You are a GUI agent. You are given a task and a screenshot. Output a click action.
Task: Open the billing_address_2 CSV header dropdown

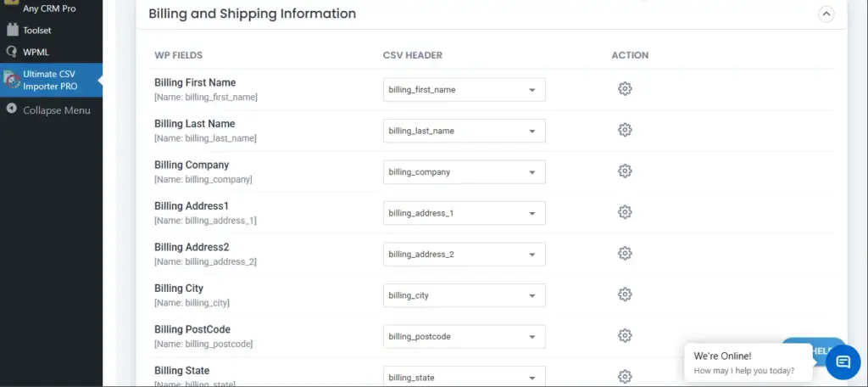point(464,254)
